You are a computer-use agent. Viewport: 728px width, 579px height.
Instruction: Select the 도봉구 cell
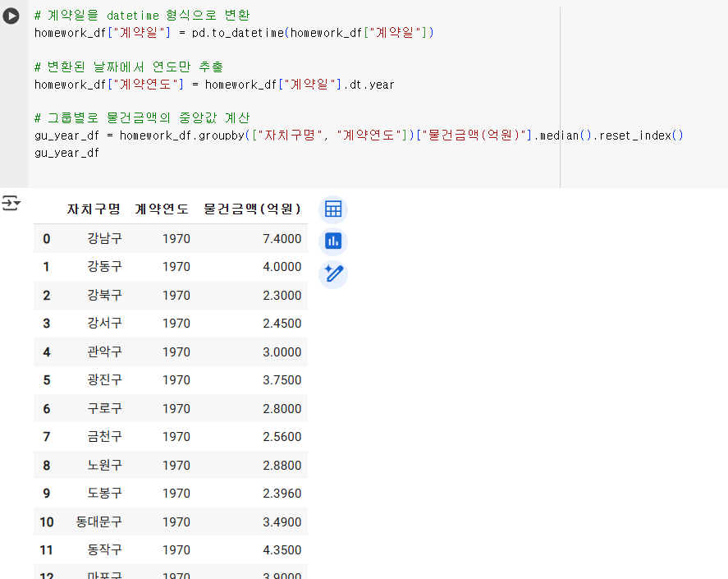104,493
